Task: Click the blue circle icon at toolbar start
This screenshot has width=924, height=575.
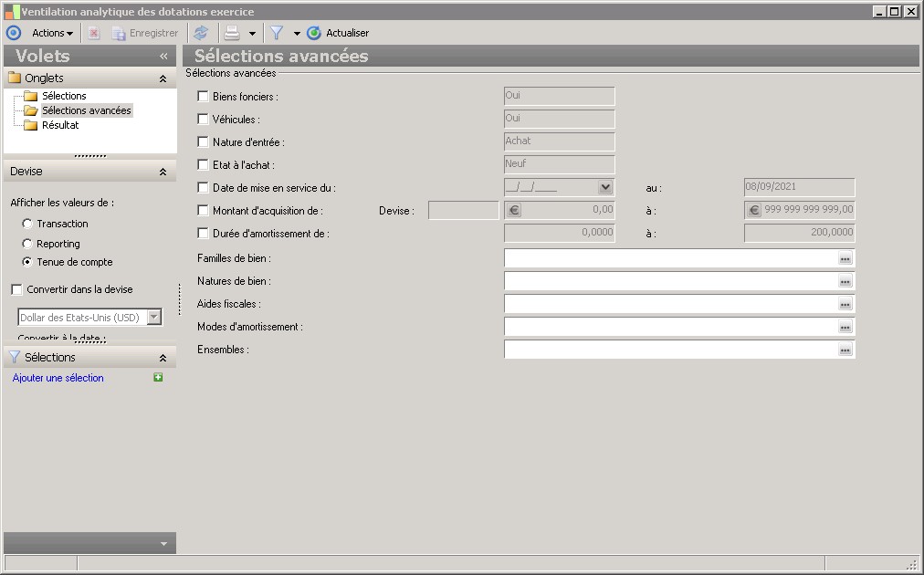Action: [x=14, y=33]
